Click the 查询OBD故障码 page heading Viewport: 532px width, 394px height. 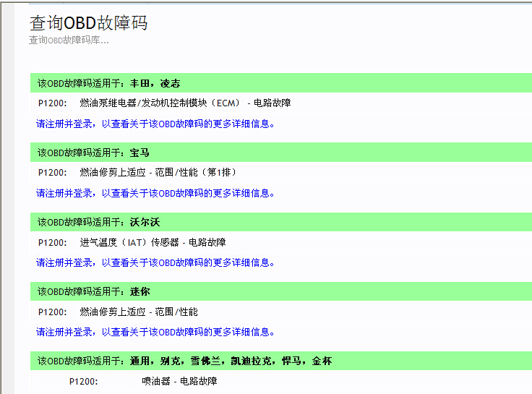click(x=89, y=23)
